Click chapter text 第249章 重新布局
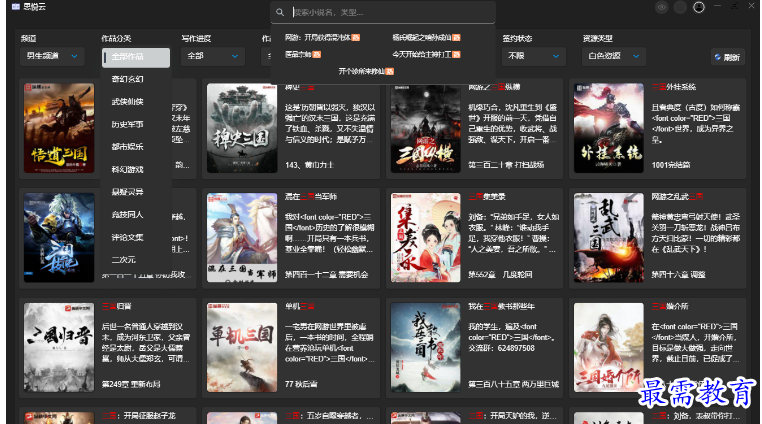 coord(131,384)
